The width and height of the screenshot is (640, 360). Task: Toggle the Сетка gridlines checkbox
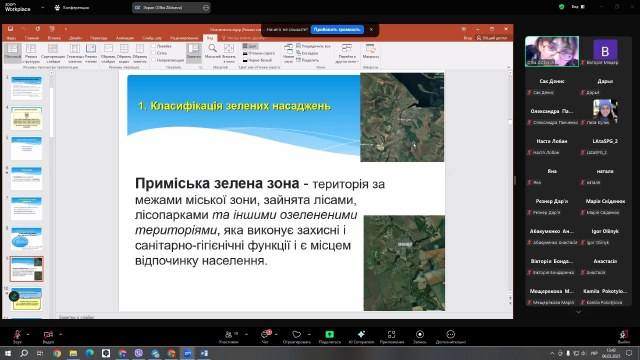tap(154, 53)
